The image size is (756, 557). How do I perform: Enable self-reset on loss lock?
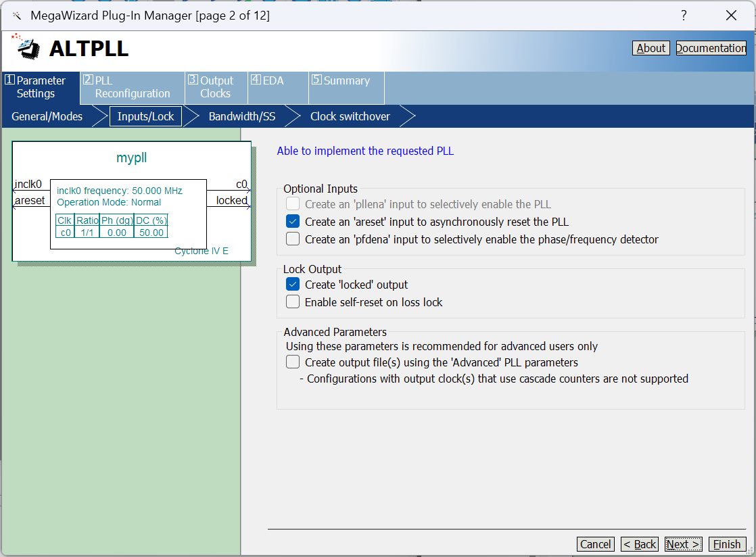pos(293,302)
